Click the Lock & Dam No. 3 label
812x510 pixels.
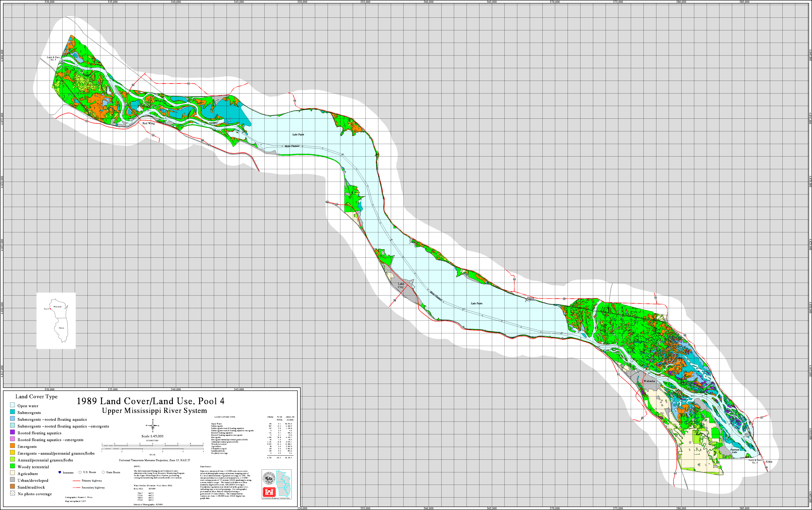53,59
